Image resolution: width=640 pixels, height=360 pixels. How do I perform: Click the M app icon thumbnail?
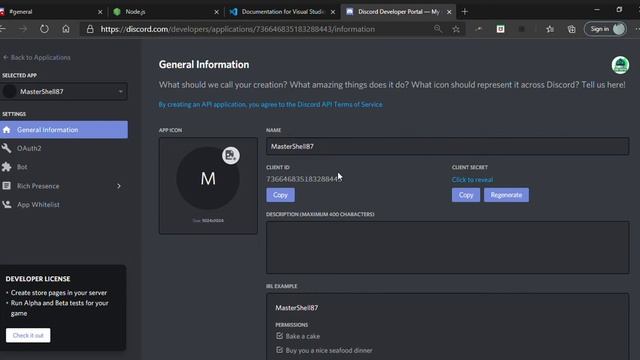tap(208, 179)
